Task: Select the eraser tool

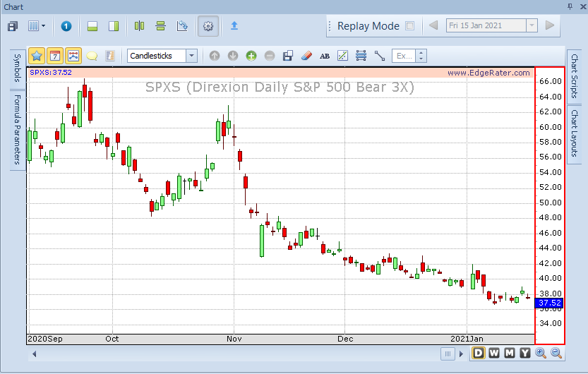Action: point(306,56)
